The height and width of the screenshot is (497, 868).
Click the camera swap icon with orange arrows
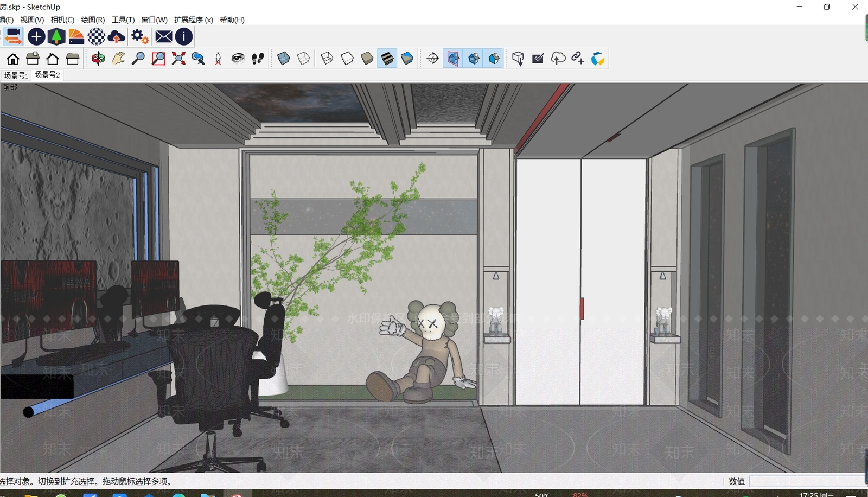pos(13,37)
